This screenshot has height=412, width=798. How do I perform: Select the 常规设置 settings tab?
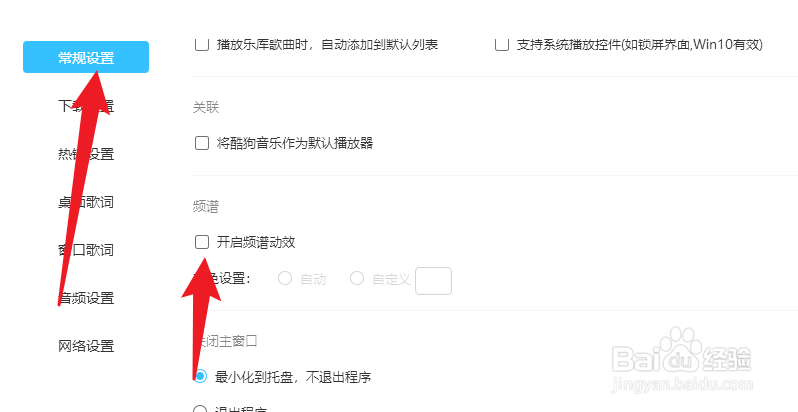click(86, 57)
